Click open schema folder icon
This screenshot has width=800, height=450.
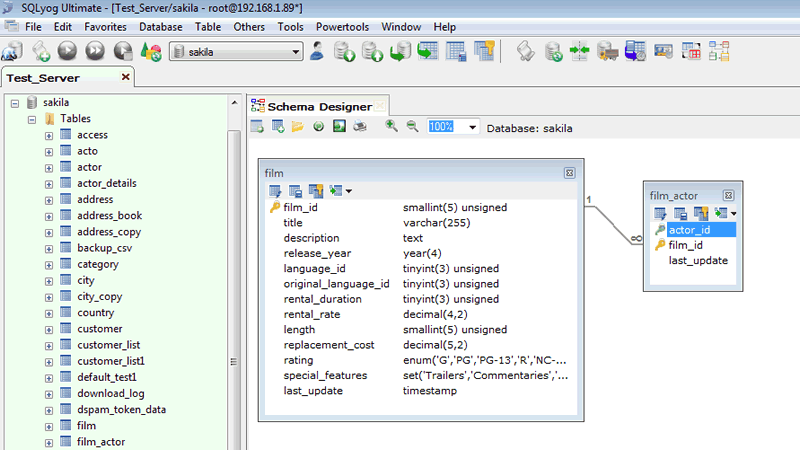[x=298, y=127]
